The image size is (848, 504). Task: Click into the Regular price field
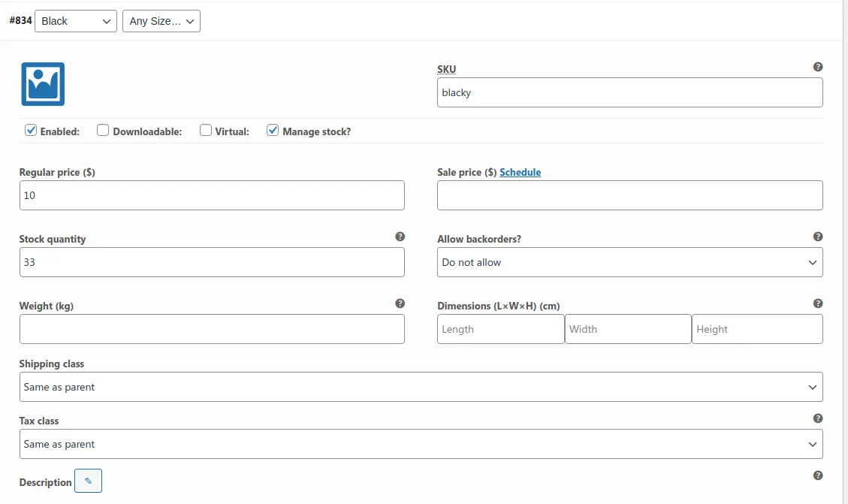pyautogui.click(x=212, y=195)
